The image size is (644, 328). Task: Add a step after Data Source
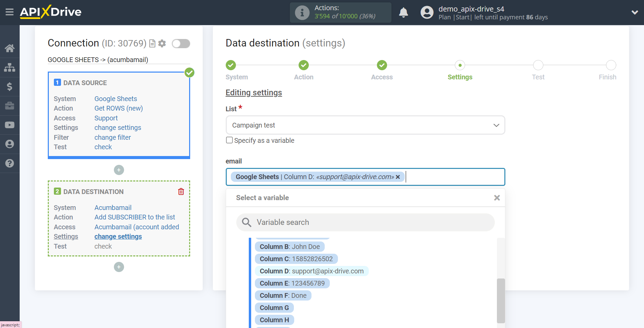(x=119, y=170)
